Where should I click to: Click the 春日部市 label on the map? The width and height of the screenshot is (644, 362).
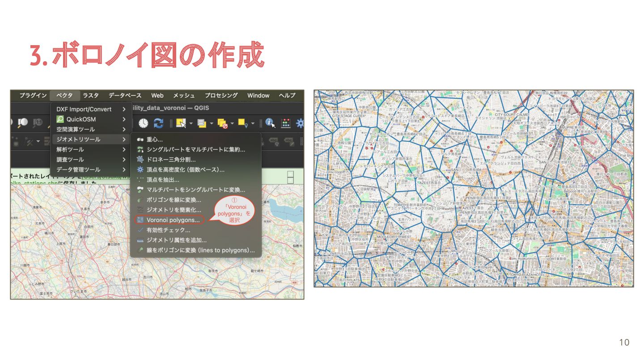pos(113,244)
